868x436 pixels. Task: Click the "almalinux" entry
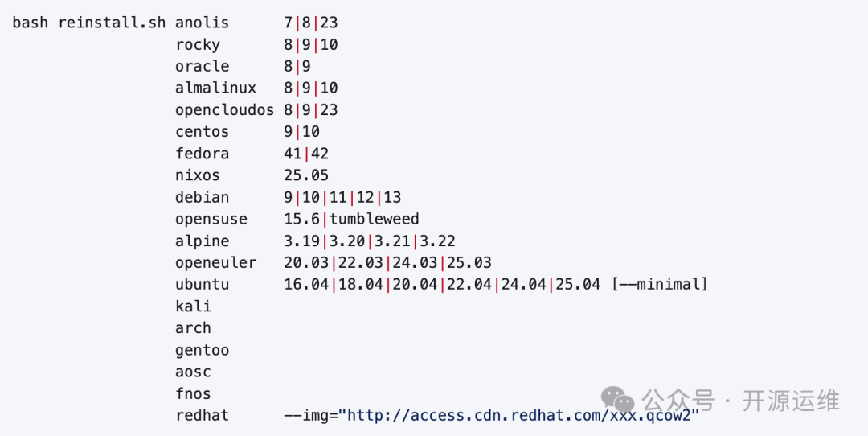point(215,88)
